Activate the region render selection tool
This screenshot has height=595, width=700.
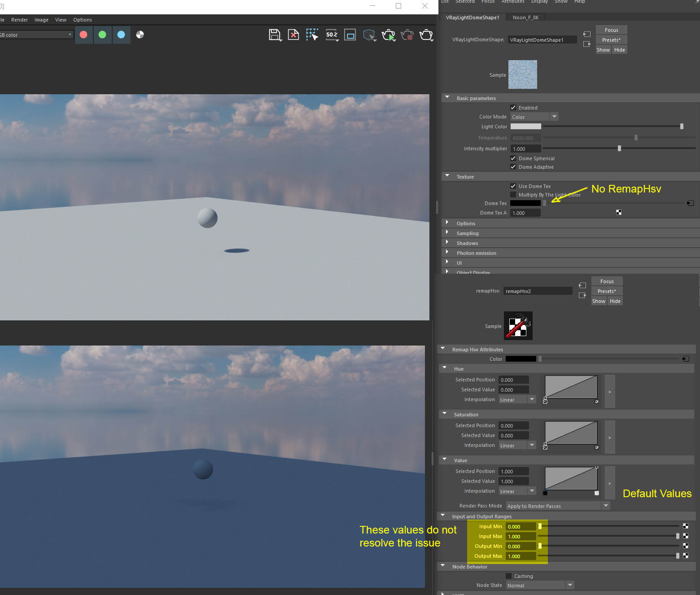point(312,35)
